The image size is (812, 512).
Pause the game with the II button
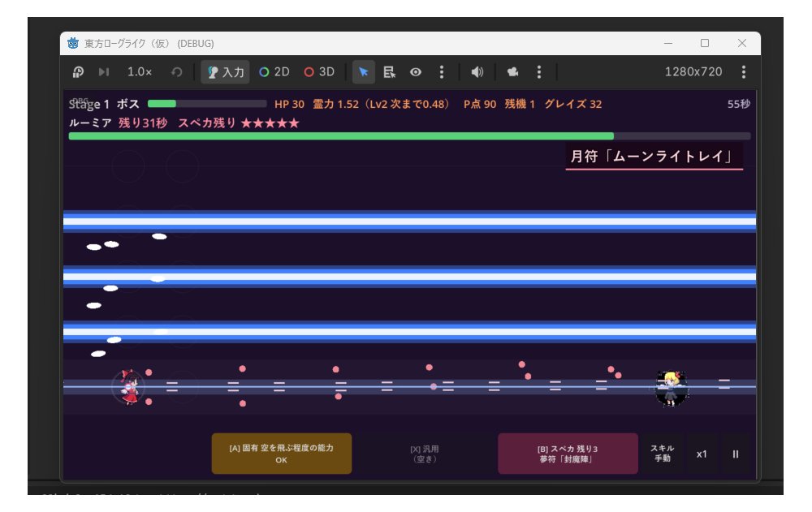(x=736, y=454)
